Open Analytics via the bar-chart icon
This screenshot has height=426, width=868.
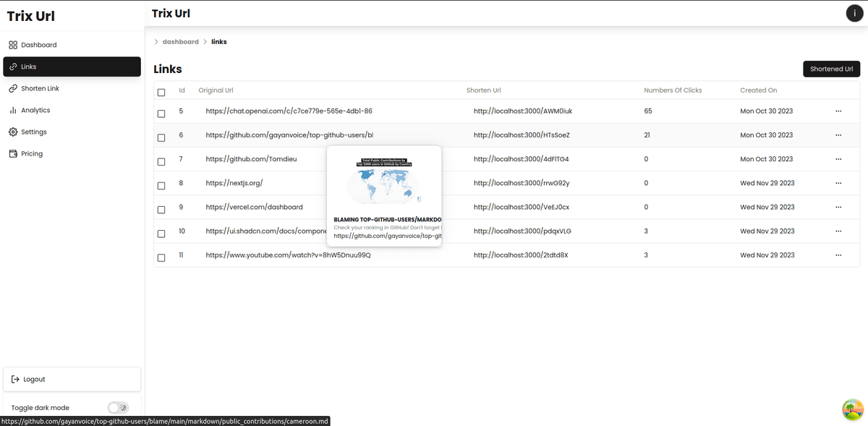(x=12, y=110)
